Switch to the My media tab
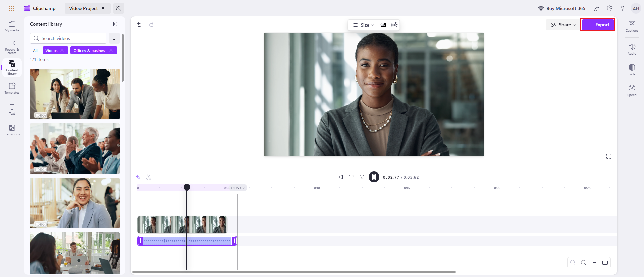Image resolution: width=644 pixels, height=277 pixels. [12, 26]
